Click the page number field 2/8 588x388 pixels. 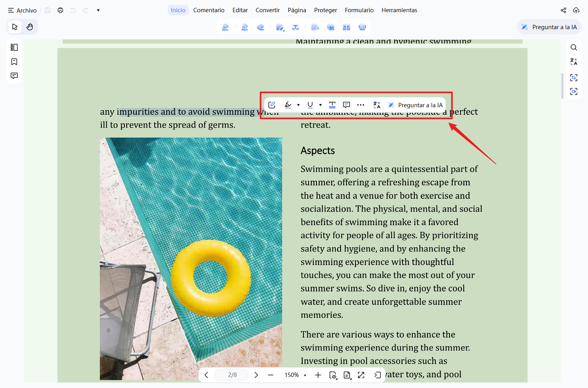pyautogui.click(x=232, y=375)
